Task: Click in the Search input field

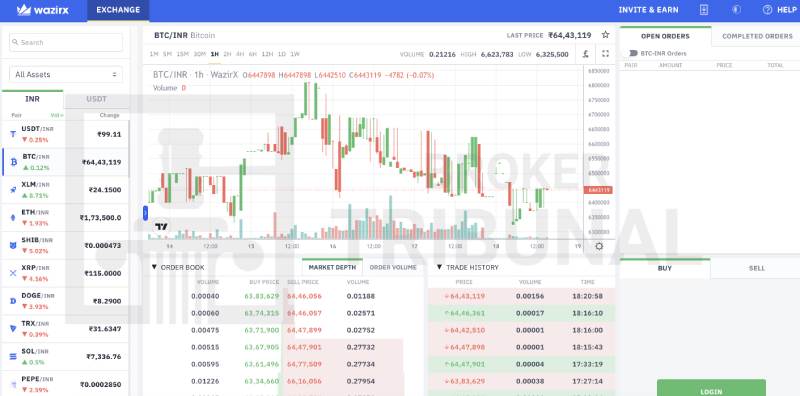Action: (66, 42)
